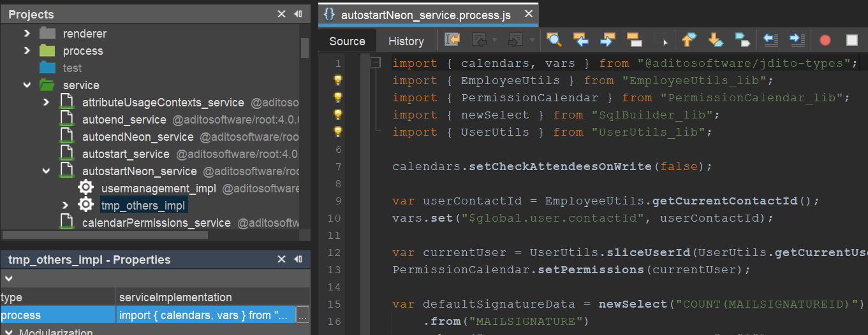Switch to Source view tab
Screen dimensions: 868x335
click(x=347, y=41)
